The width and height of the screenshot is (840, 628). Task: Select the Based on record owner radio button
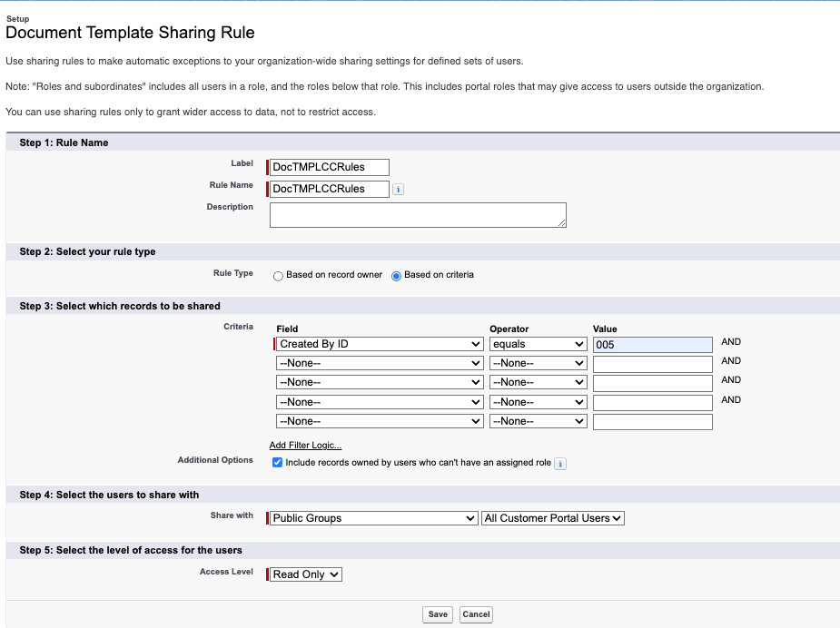click(278, 275)
